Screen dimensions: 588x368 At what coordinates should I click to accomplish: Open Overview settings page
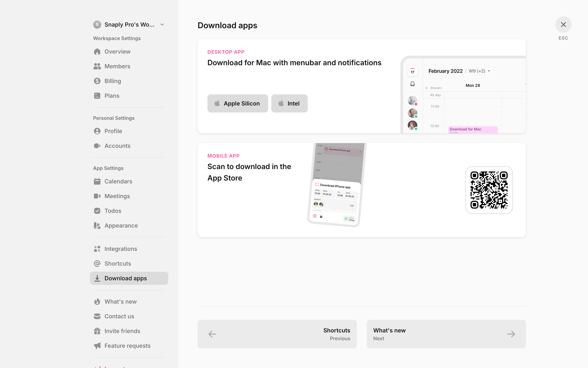(x=129, y=52)
